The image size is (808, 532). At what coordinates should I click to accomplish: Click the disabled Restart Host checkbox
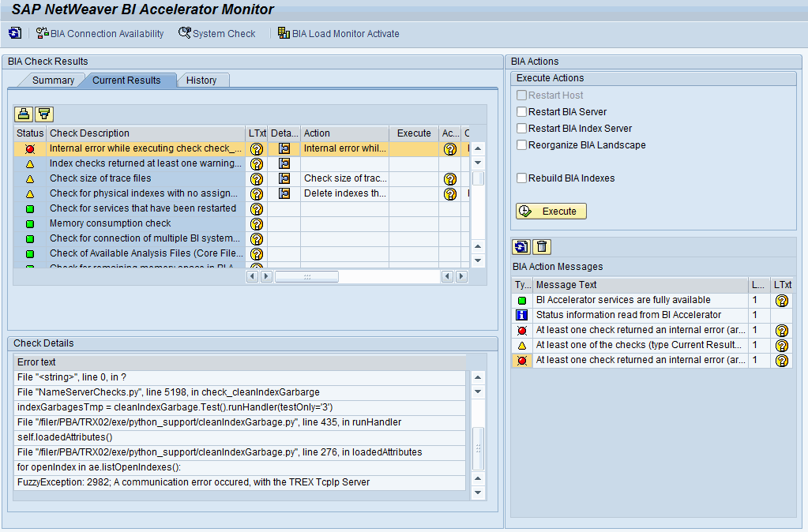click(x=521, y=96)
